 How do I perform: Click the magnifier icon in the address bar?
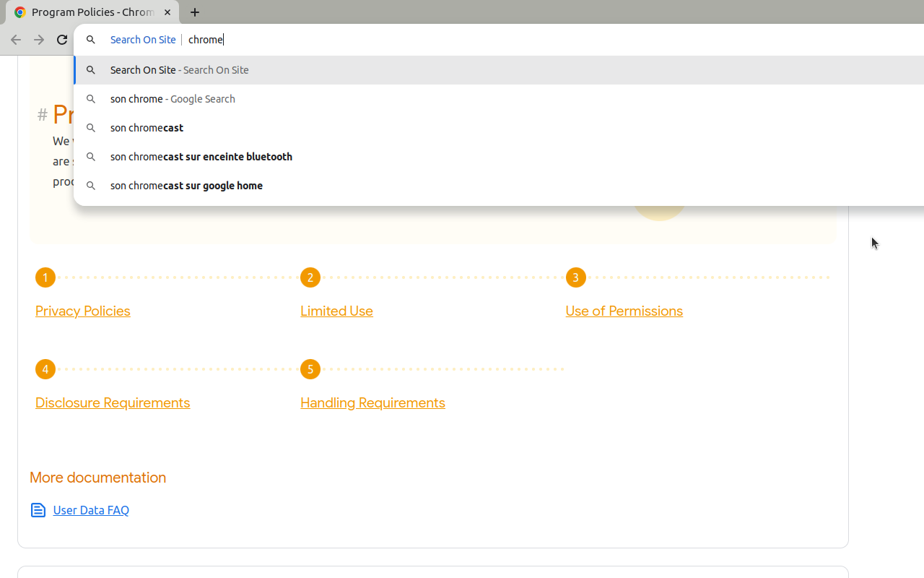coord(91,40)
